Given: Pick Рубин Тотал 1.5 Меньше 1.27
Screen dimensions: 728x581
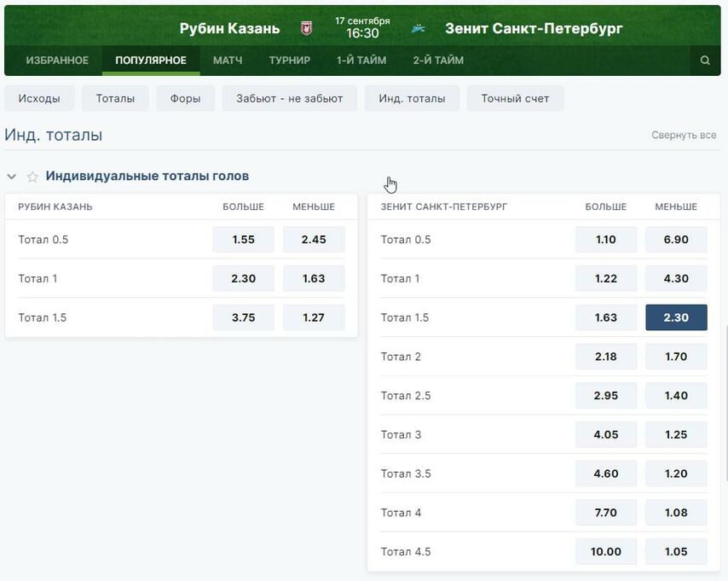Looking at the screenshot, I should click(314, 317).
